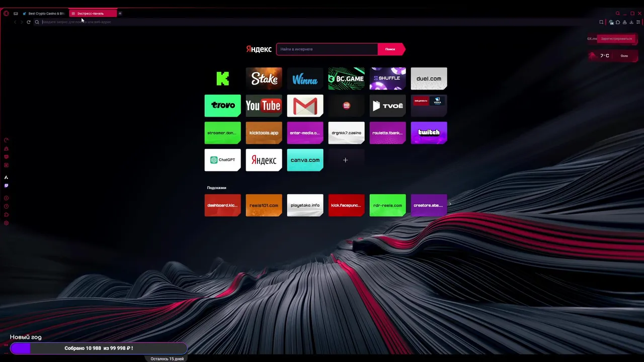The width and height of the screenshot is (644, 362).
Task: Open the Stake speed dial tile
Action: 264,78
